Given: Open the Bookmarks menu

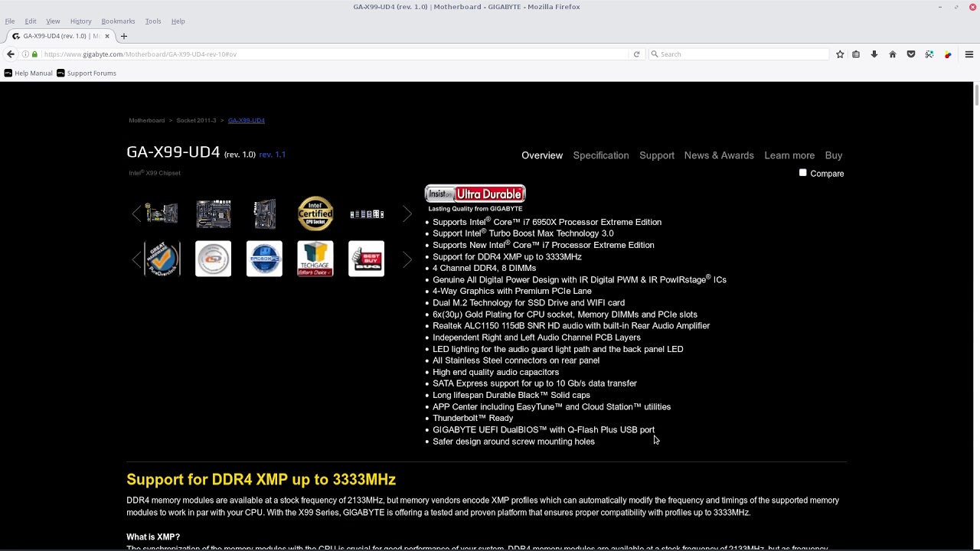Looking at the screenshot, I should [118, 21].
